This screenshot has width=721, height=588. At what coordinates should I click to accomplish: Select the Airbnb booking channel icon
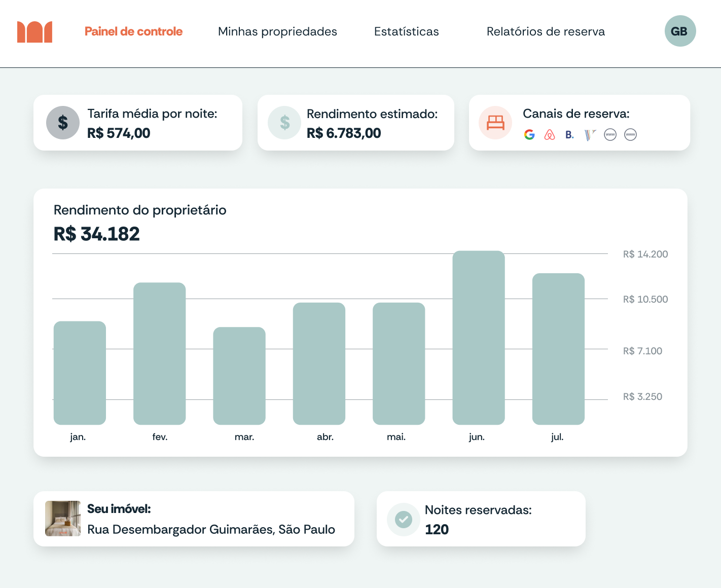tap(550, 135)
